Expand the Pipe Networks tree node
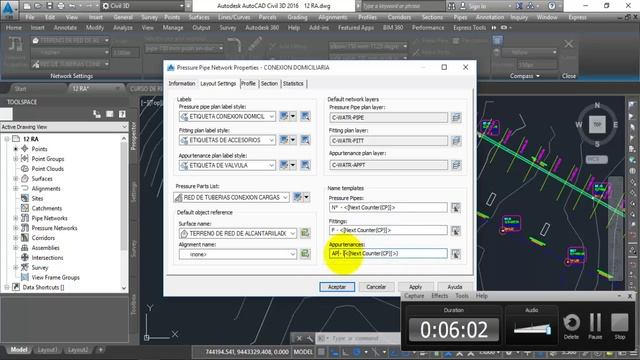 (16, 218)
